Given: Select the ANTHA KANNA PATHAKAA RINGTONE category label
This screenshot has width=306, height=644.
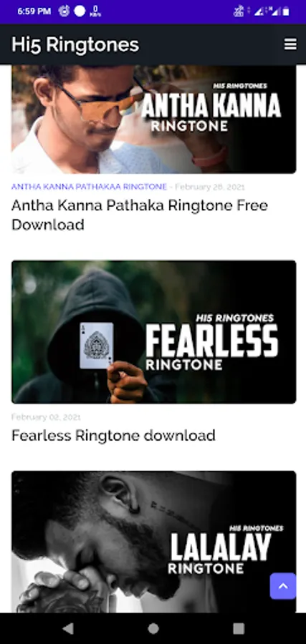Looking at the screenshot, I should click(x=89, y=187).
